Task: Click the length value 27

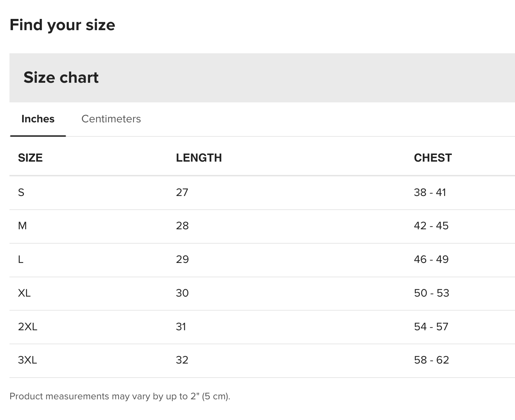Action: [x=182, y=192]
